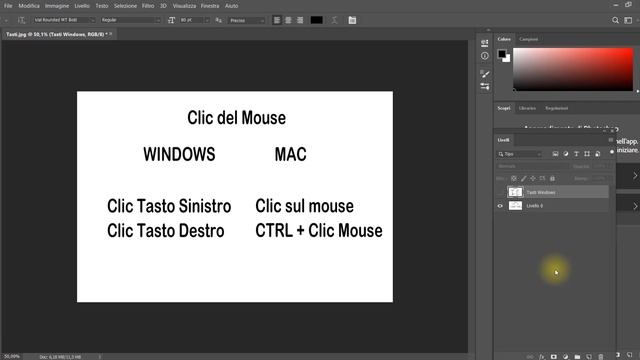
Task: Open the text color swatch
Action: coord(317,20)
